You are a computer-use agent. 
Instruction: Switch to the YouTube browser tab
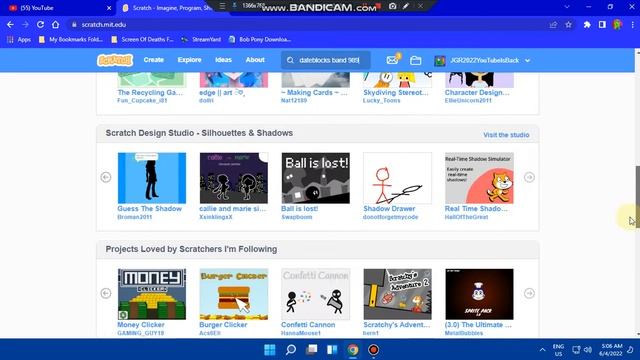point(59,8)
